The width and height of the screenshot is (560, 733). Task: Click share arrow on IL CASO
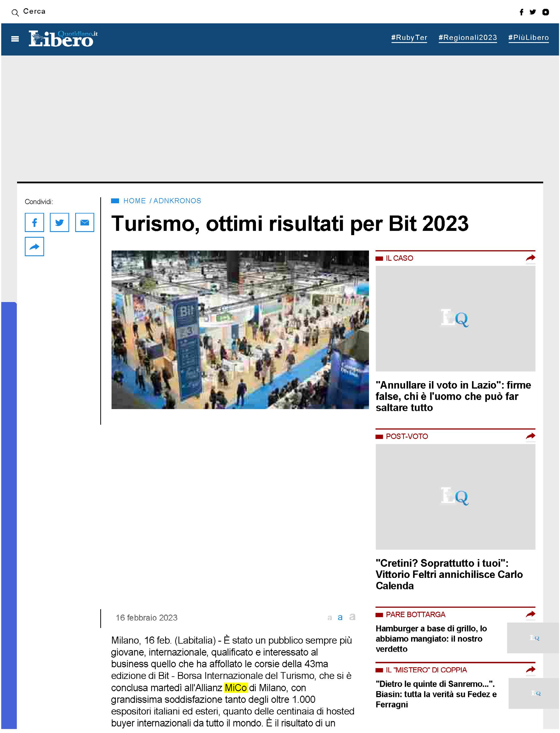(x=530, y=258)
